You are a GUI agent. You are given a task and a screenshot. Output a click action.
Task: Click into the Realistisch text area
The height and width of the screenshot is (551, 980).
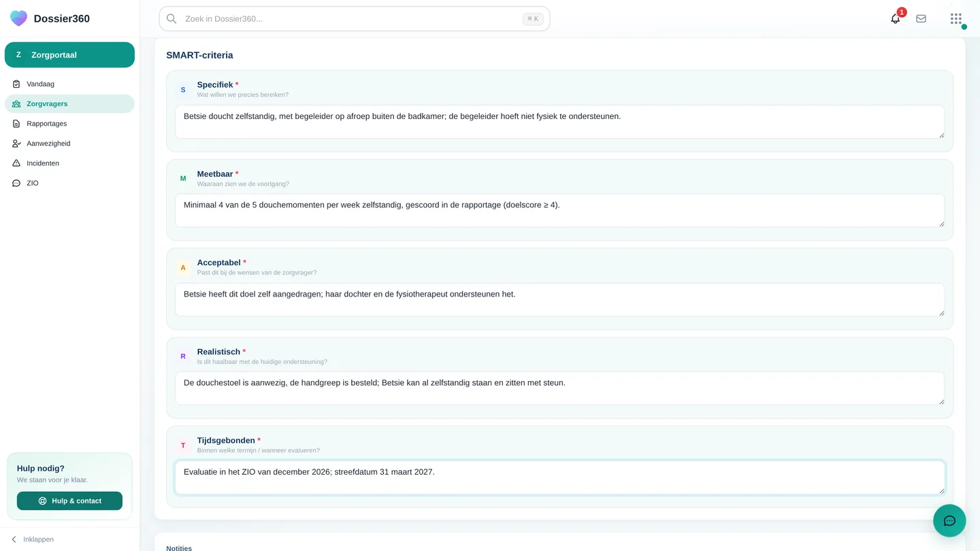559,388
